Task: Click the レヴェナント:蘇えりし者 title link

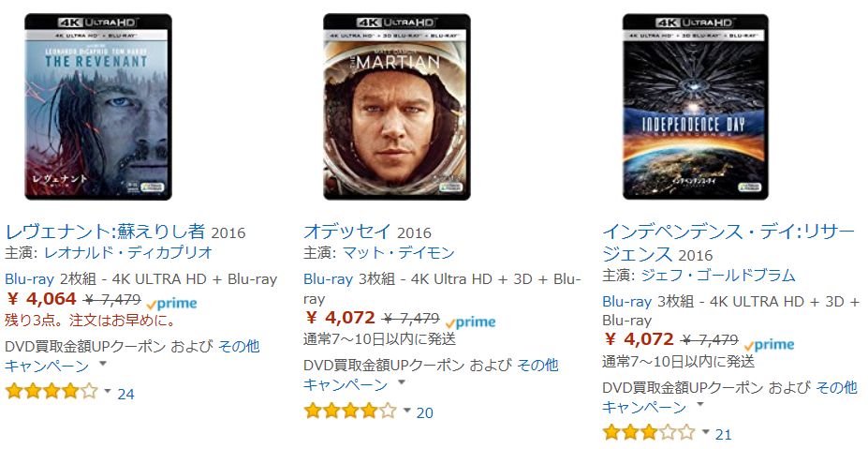Action: 105,232
